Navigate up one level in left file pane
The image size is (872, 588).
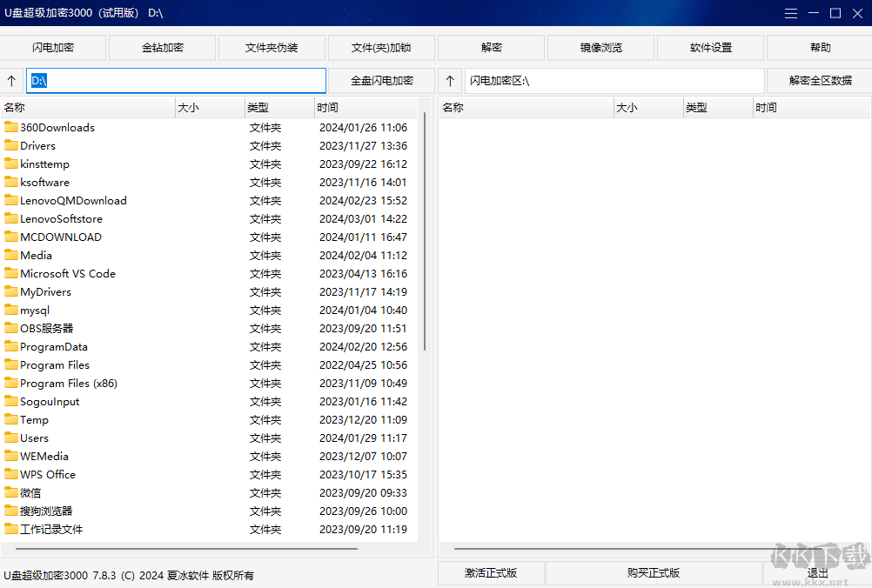[11, 80]
